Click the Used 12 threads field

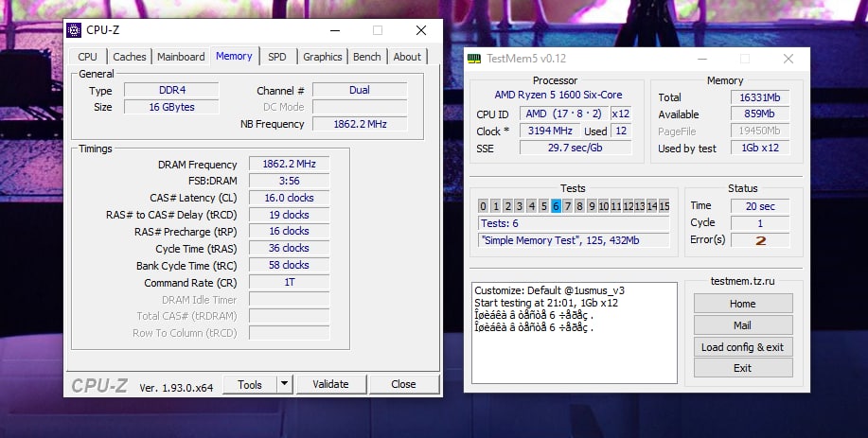[x=621, y=131]
